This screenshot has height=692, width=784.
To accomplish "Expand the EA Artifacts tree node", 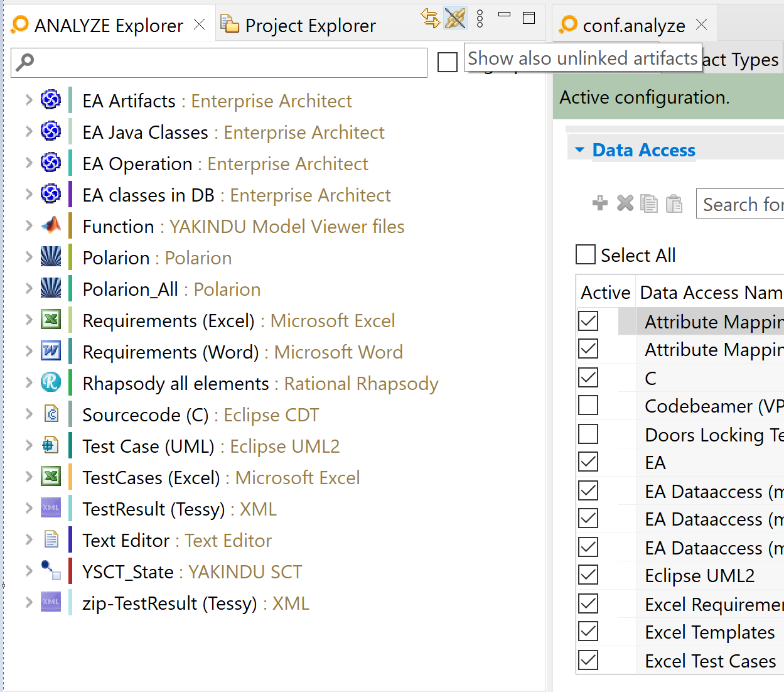I will coord(28,100).
